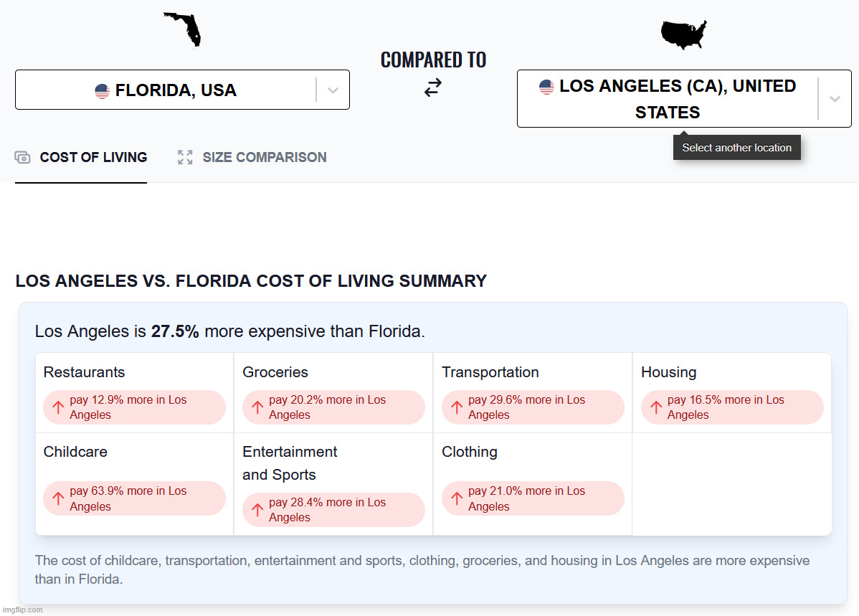The height and width of the screenshot is (616, 859).
Task: Click the Florida state silhouette icon
Action: pyautogui.click(x=184, y=29)
